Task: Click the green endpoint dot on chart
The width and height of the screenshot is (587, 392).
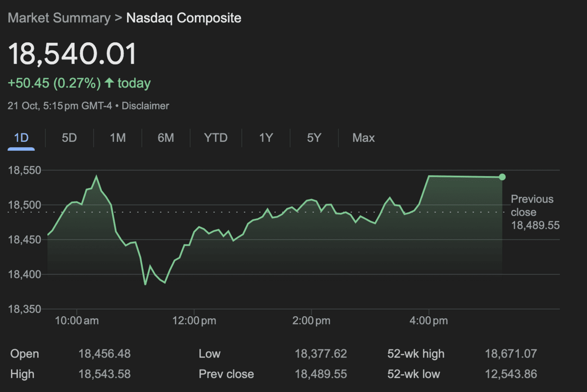Action: [502, 177]
